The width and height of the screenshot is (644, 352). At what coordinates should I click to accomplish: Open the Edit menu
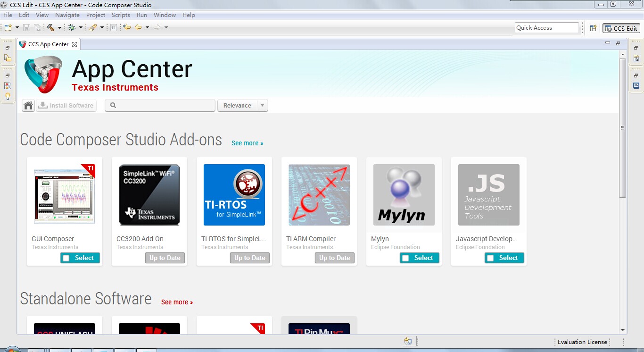coord(24,15)
